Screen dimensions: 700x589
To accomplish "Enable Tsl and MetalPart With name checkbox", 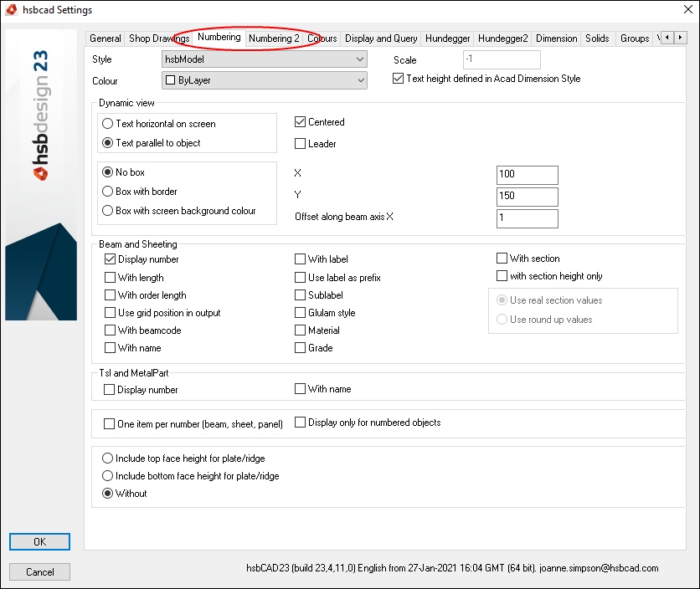I will tap(322, 389).
